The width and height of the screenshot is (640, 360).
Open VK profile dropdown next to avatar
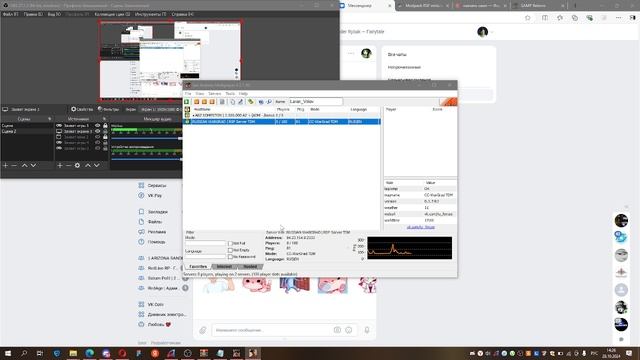492,32
